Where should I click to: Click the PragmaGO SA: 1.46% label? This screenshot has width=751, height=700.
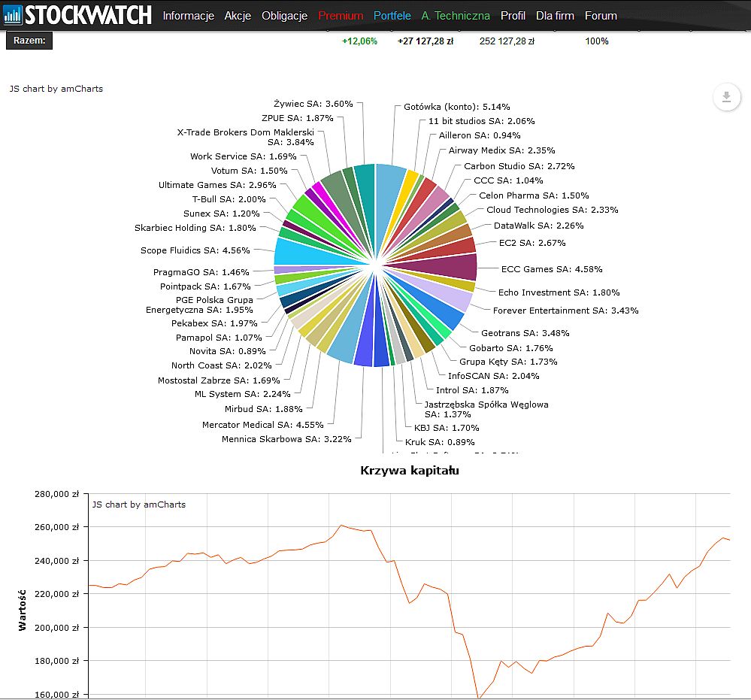(x=201, y=272)
